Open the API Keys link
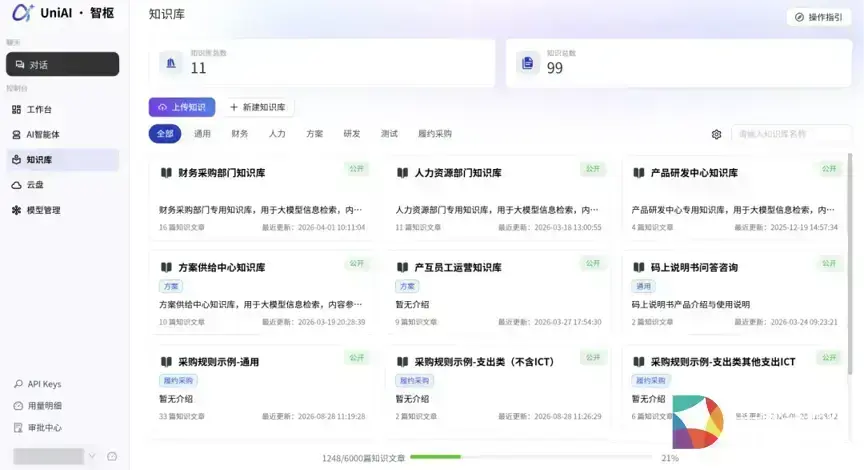The image size is (864, 470). (x=44, y=384)
